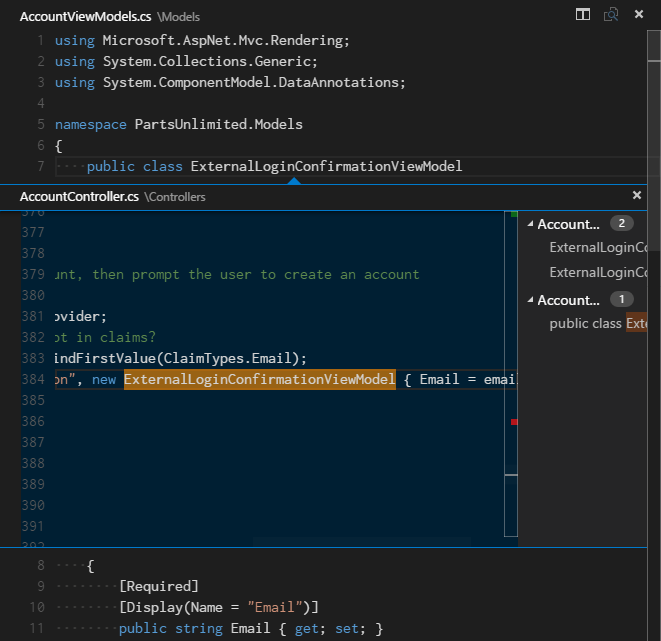Close the AccountViewModels.cs editor
This screenshot has height=641, width=661.
pos(637,15)
